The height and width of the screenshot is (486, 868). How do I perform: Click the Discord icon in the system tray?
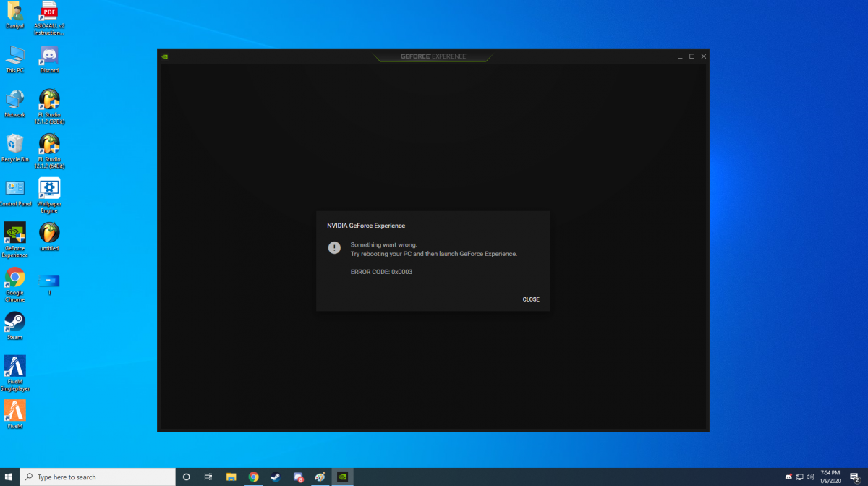pyautogui.click(x=788, y=477)
